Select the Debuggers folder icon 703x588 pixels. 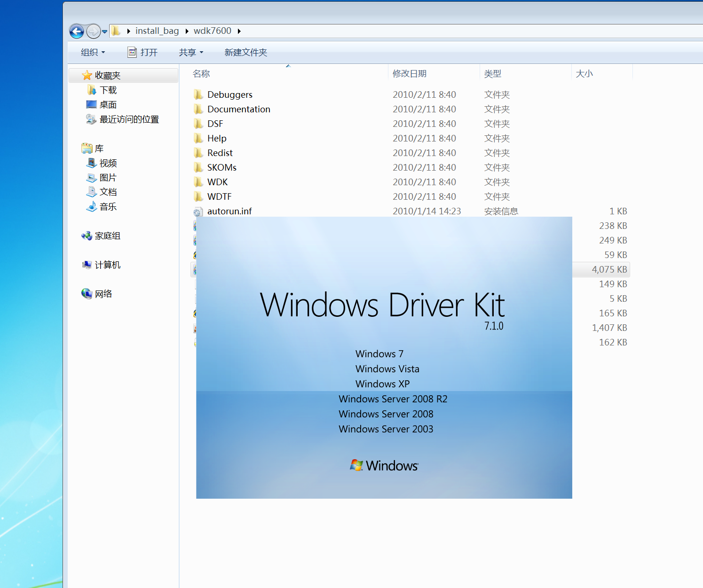coord(198,94)
